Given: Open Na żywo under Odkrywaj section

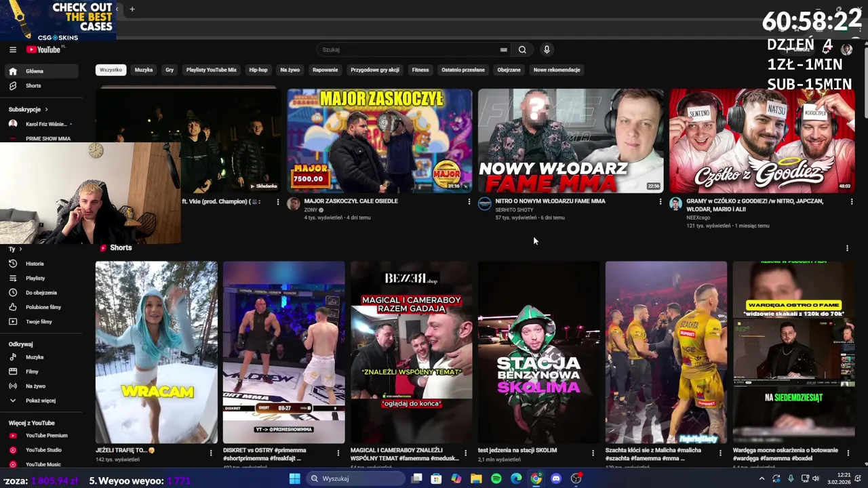Looking at the screenshot, I should pyautogui.click(x=41, y=386).
